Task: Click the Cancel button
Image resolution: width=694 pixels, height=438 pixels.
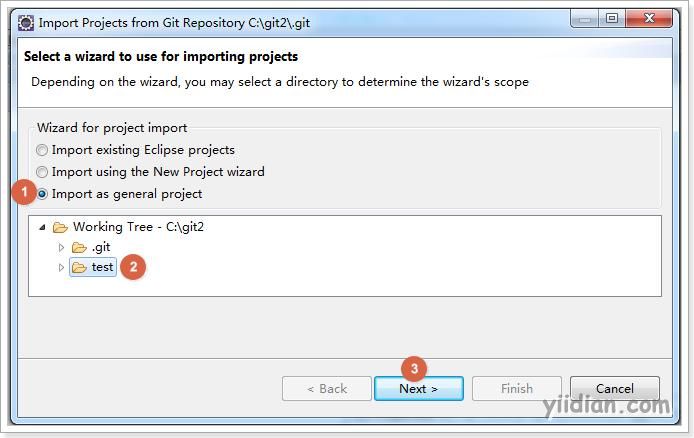Action: [x=615, y=388]
